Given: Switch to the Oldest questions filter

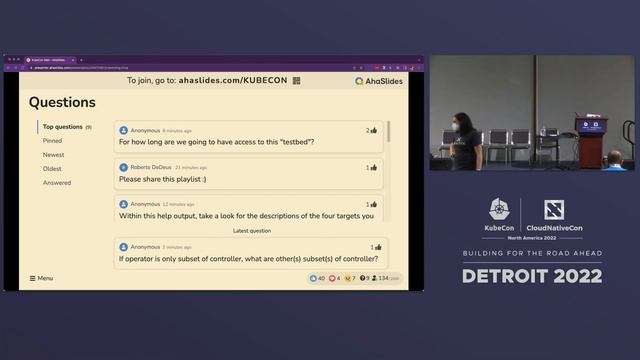Looking at the screenshot, I should (x=52, y=169).
